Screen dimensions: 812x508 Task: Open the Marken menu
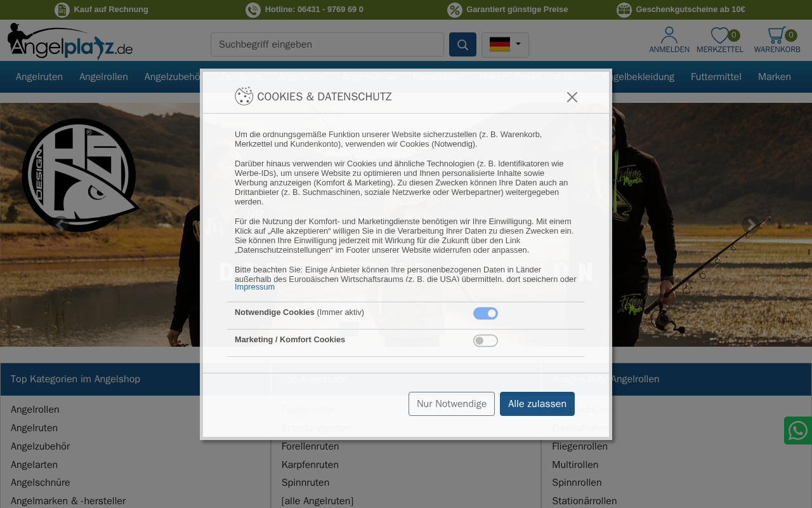click(775, 77)
